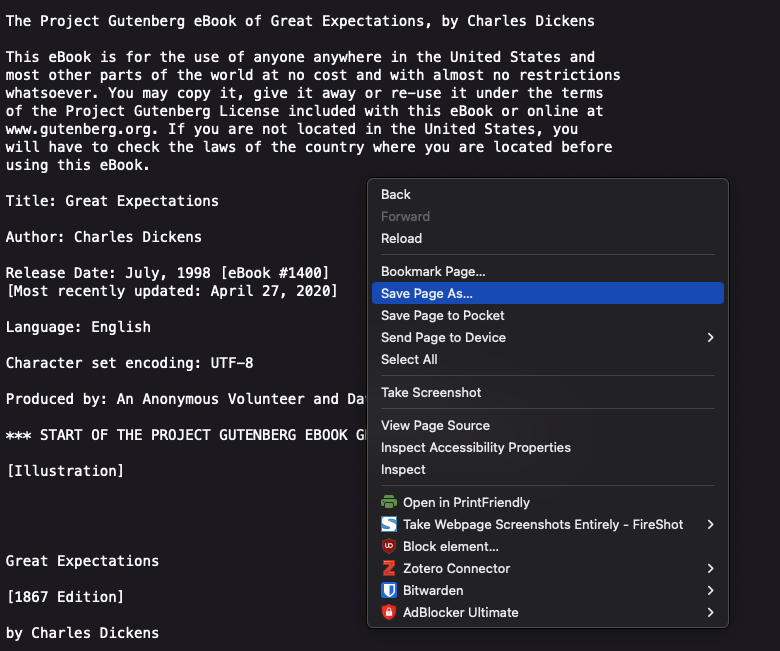The width and height of the screenshot is (780, 651).
Task: Click the Bitwarden shield icon
Action: coord(389,590)
